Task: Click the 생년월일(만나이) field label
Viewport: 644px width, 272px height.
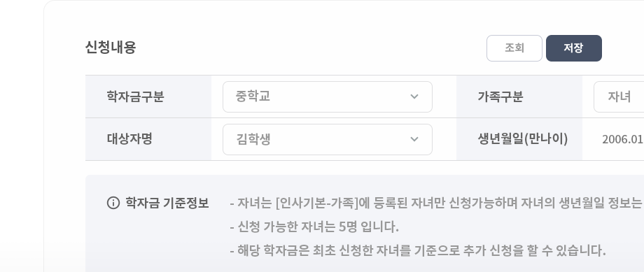Action: pos(522,139)
